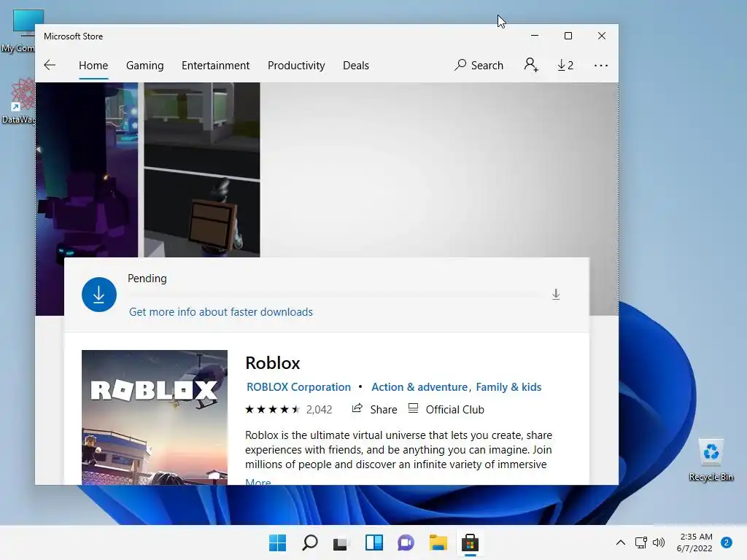Click the Roblox cover thumbnail

coord(155,417)
